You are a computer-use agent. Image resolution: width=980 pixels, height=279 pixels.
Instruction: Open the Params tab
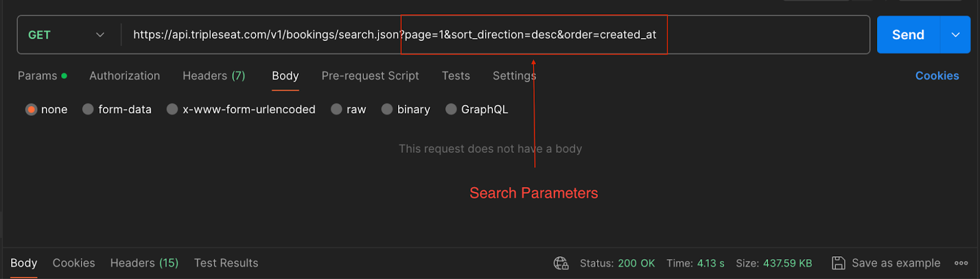tap(42, 76)
